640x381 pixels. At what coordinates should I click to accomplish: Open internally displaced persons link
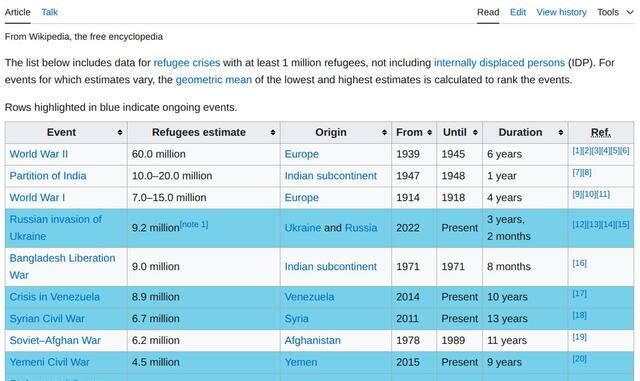pos(499,63)
